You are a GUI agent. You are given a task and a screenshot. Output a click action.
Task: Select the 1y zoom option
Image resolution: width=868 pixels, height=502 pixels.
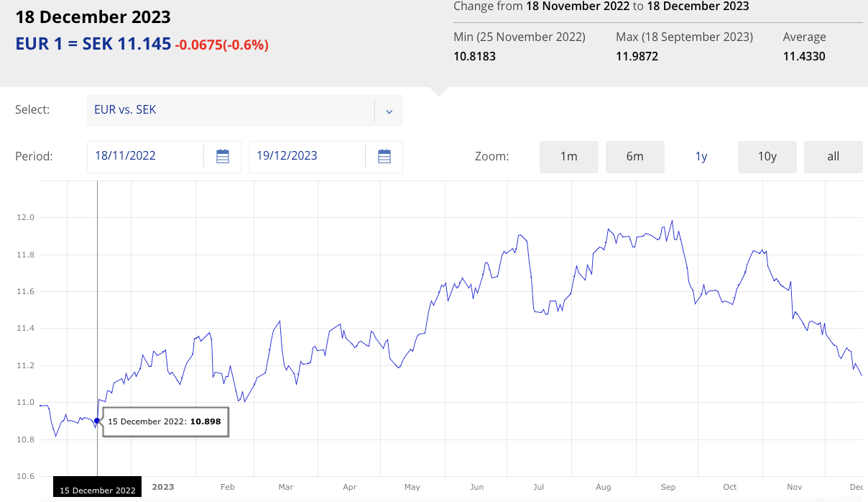(x=701, y=156)
